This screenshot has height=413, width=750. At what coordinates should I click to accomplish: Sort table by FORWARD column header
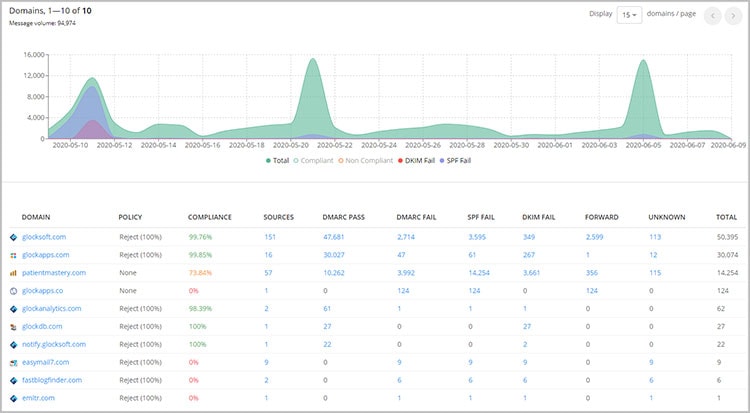click(x=601, y=217)
